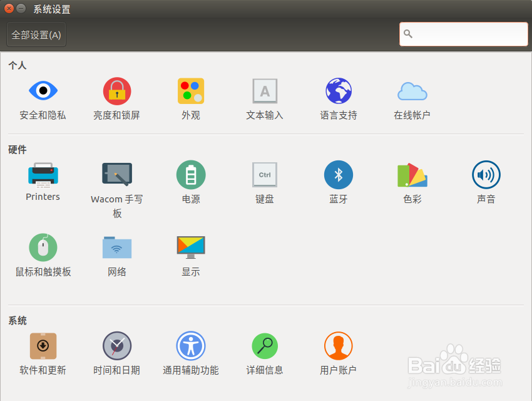Open 亮度和锁屏 padlock icon
The width and height of the screenshot is (532, 401).
pyautogui.click(x=117, y=91)
